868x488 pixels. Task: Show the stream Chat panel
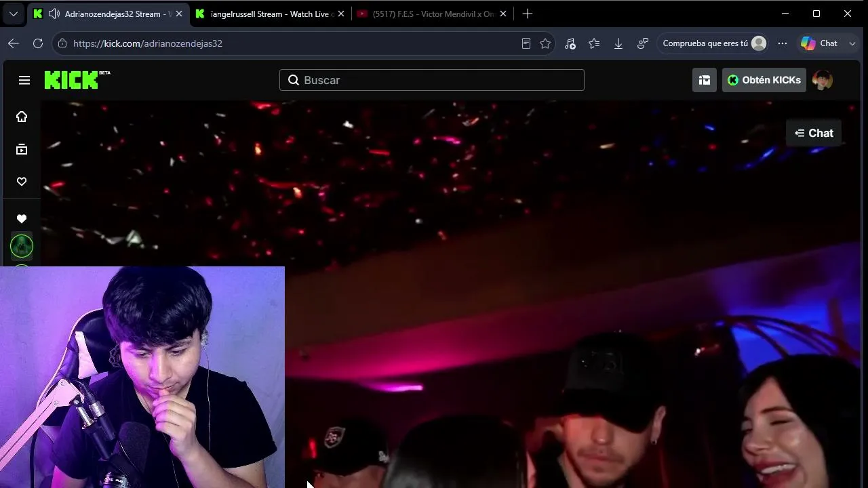click(x=814, y=133)
